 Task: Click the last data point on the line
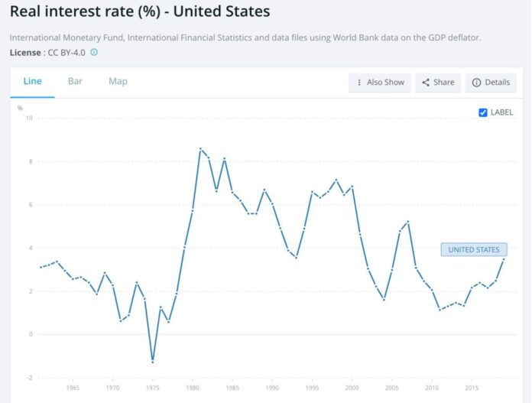[504, 259]
